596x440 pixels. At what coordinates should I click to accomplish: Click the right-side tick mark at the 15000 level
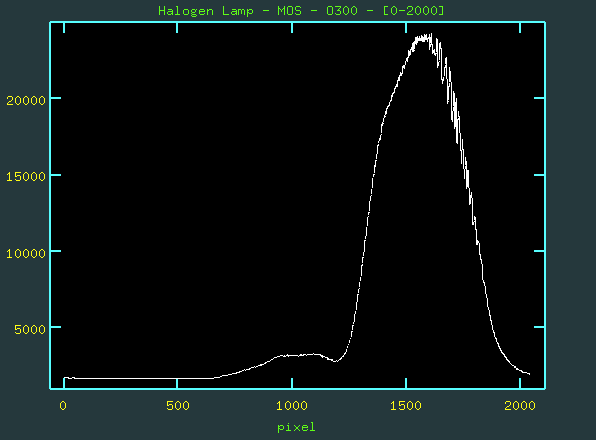click(539, 175)
